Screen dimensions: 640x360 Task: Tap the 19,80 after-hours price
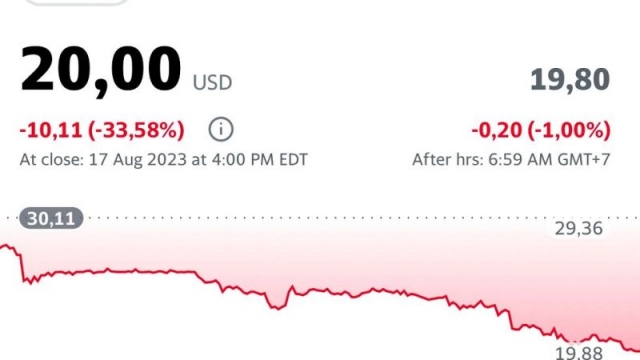click(570, 80)
